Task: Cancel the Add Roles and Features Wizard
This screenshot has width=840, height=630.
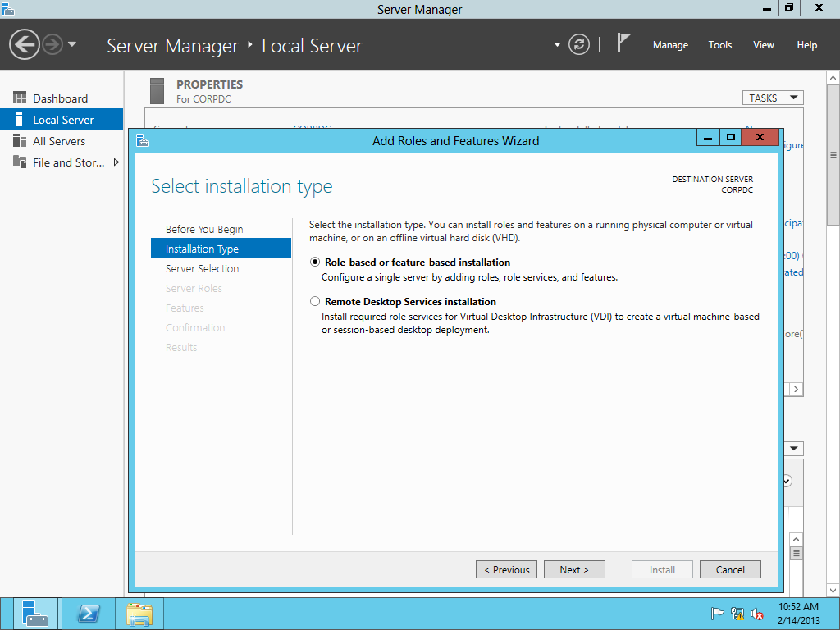Action: click(730, 569)
